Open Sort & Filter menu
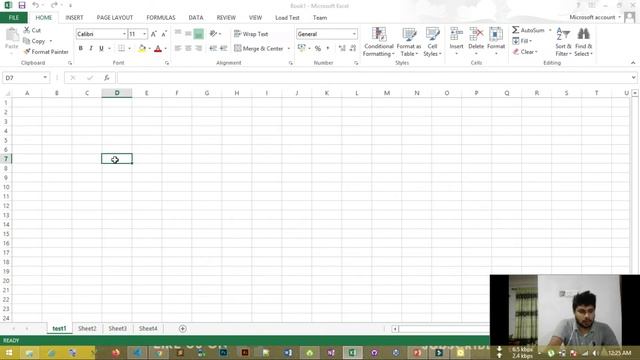Screen dimensions: 640x360 coord(563,42)
